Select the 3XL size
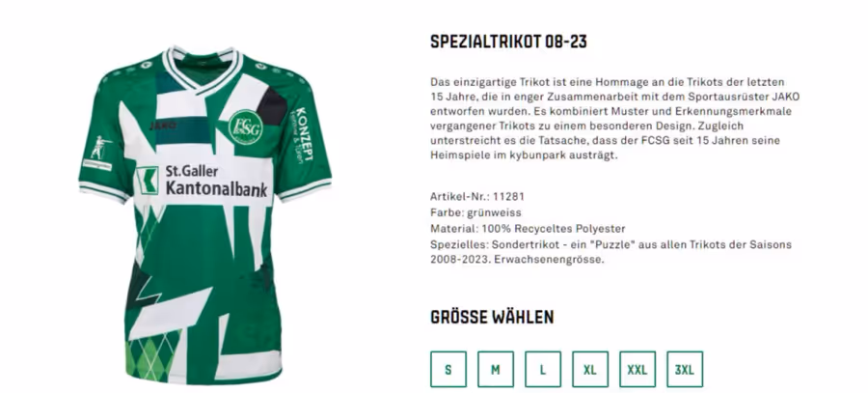Screen dimensions: 868x393 [685, 369]
